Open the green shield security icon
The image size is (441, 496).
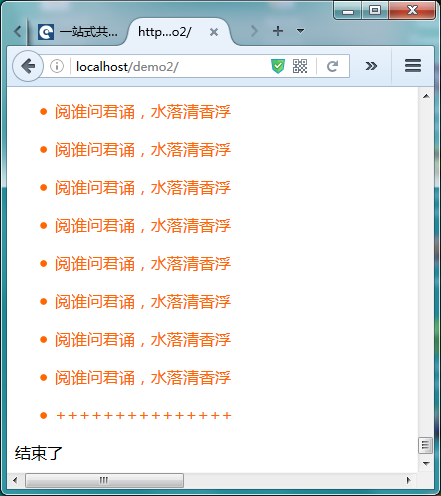278,66
